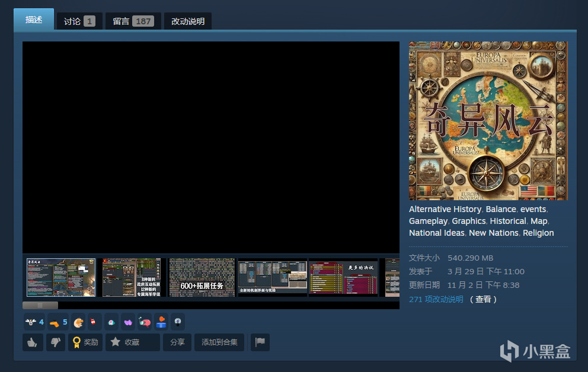The image size is (588, 372).
Task: Click the Gameplay tag
Action: 428,221
